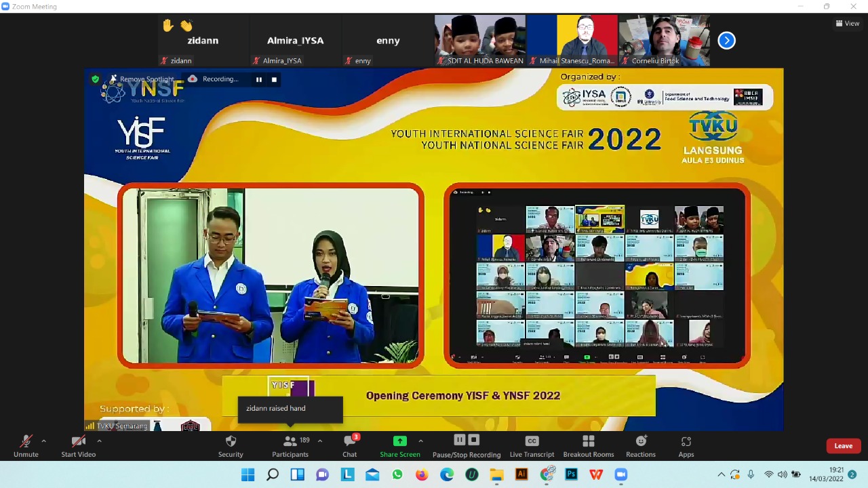Expand share options arrow beside Share Screen
Image resolution: width=868 pixels, height=488 pixels.
click(420, 441)
